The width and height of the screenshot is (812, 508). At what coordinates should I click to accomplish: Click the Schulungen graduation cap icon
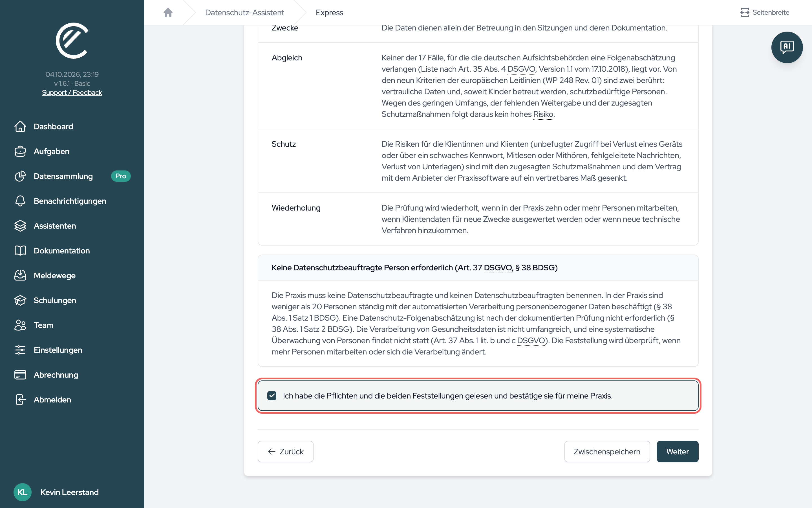click(20, 300)
